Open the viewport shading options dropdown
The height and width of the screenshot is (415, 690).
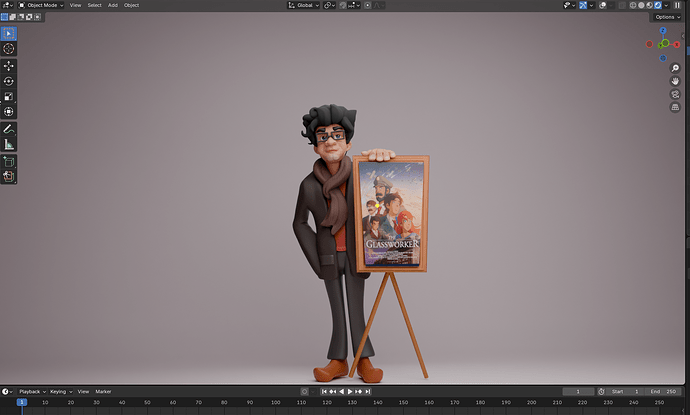[x=666, y=5]
